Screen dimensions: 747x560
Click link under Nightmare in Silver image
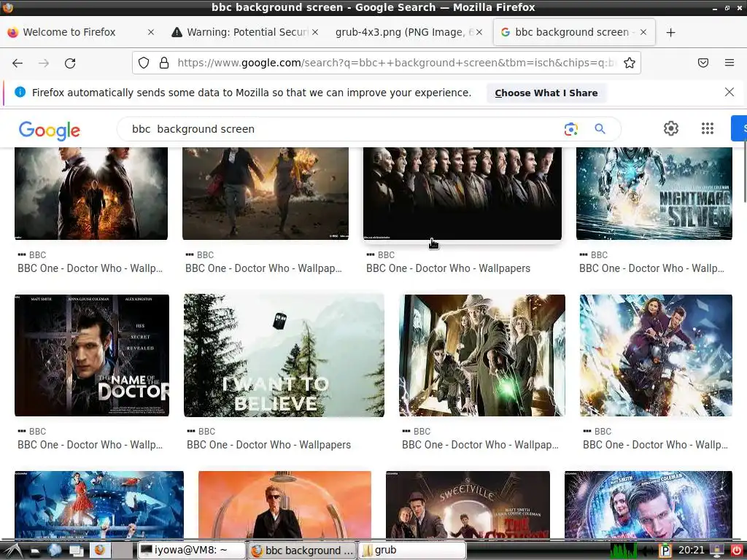coord(651,268)
